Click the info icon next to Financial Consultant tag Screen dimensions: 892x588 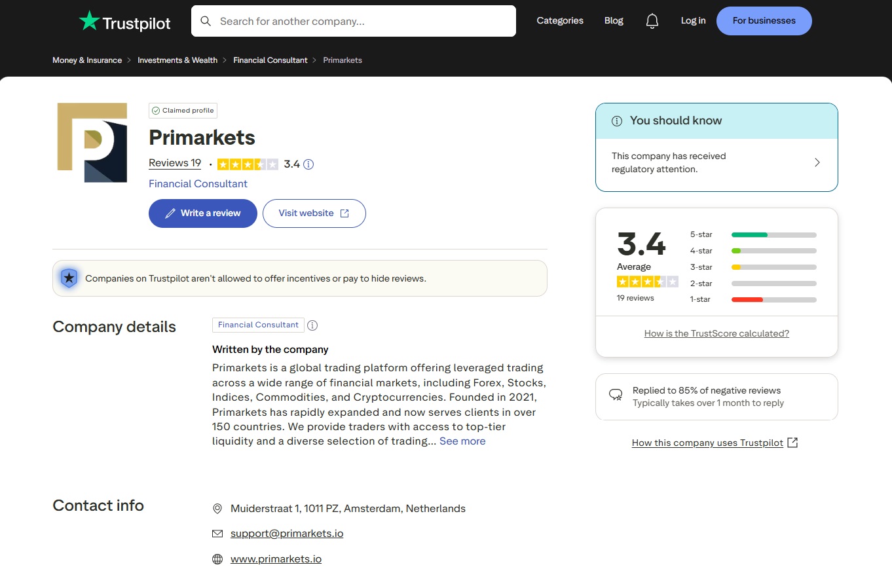312,325
